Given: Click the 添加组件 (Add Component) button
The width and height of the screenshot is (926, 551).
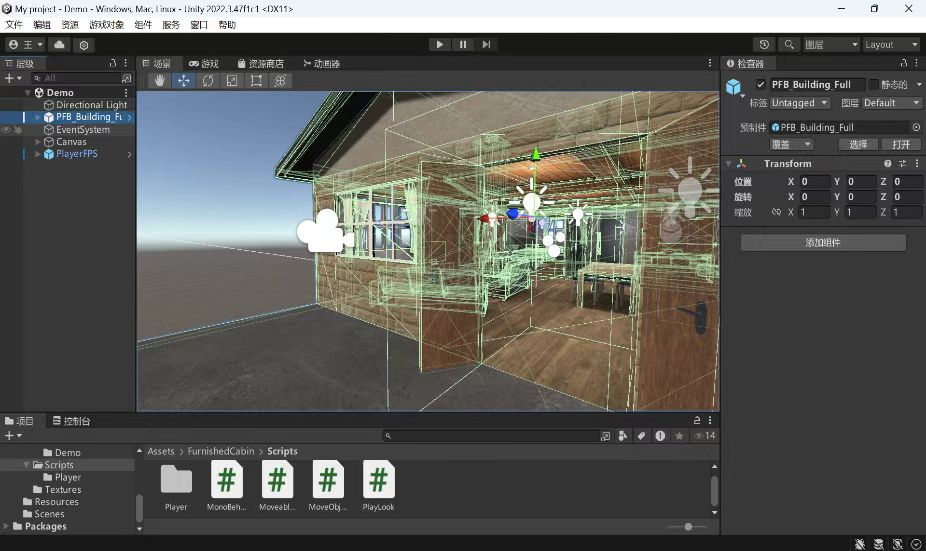Looking at the screenshot, I should [823, 243].
